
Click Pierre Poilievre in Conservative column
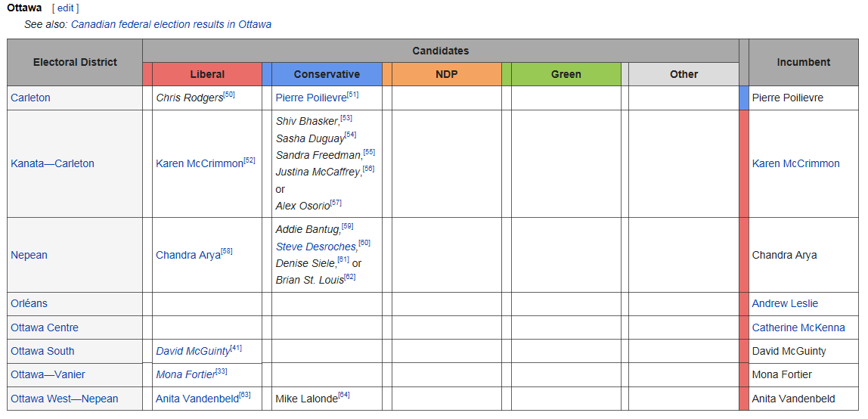point(311,98)
